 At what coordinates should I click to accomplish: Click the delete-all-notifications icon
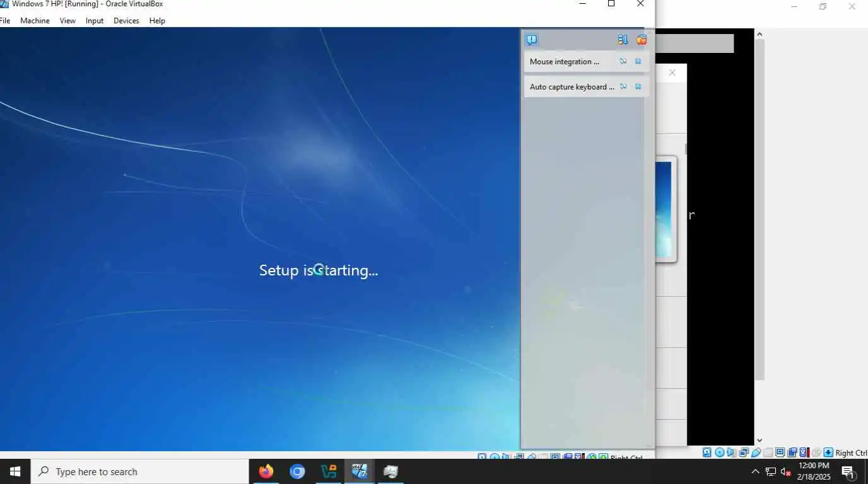(642, 40)
